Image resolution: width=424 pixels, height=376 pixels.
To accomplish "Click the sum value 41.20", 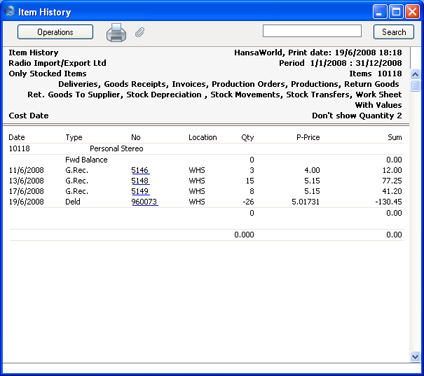I will point(392,191).
